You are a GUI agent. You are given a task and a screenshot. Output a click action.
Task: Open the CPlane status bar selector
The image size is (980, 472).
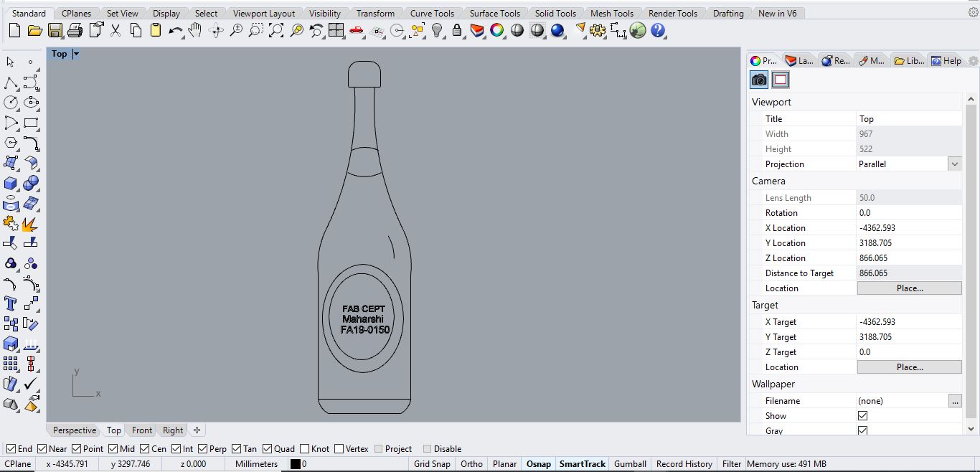point(18,464)
